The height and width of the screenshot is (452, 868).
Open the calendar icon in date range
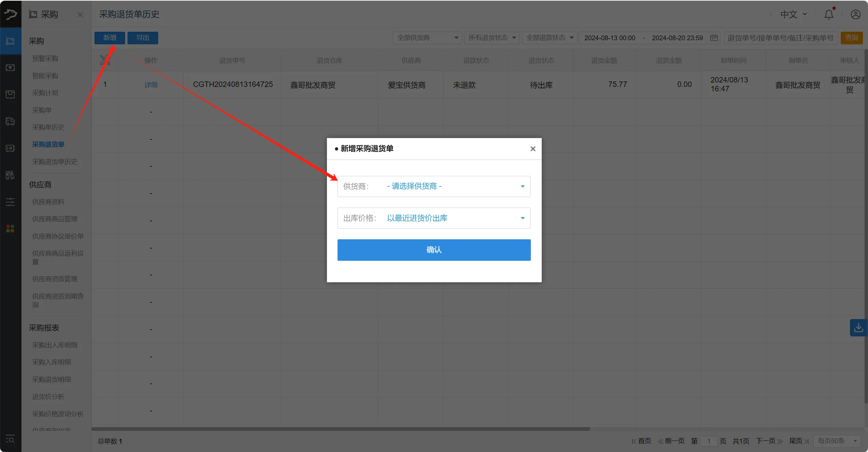(x=714, y=38)
